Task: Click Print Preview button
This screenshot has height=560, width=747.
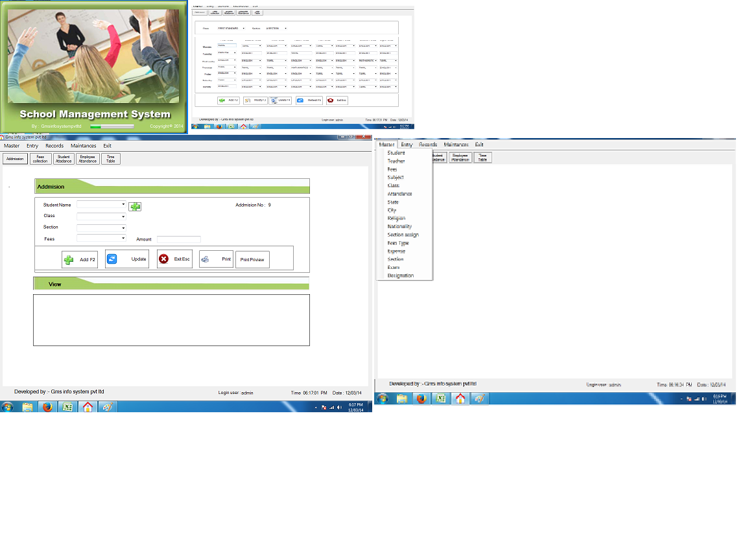Action: pyautogui.click(x=252, y=259)
